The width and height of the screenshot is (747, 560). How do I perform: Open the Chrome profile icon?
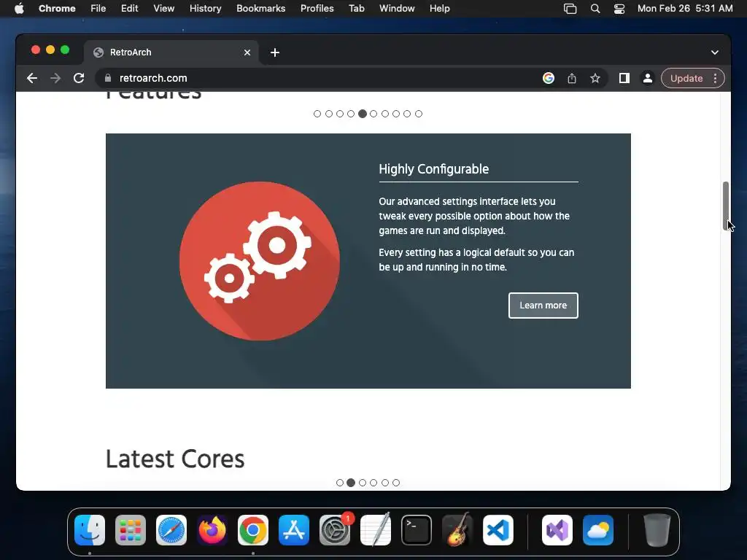click(x=648, y=78)
